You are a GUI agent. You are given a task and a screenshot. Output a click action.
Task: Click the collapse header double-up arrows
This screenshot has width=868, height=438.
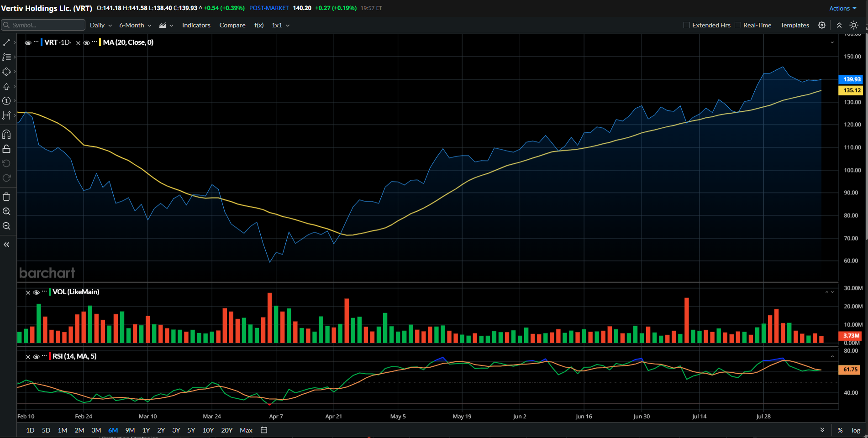point(839,25)
